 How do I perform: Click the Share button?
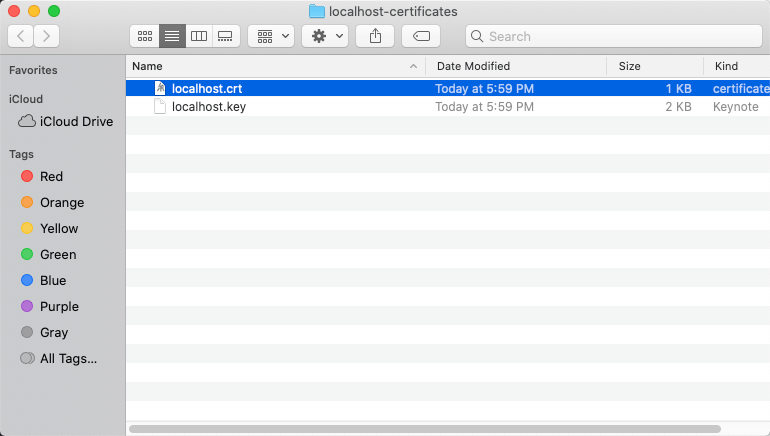point(375,36)
